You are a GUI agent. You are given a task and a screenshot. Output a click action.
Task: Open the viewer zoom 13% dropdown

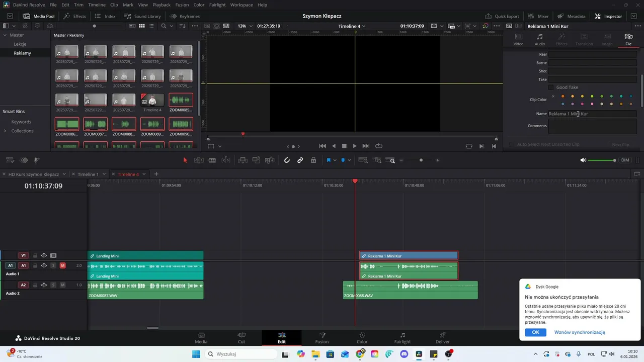(x=244, y=26)
